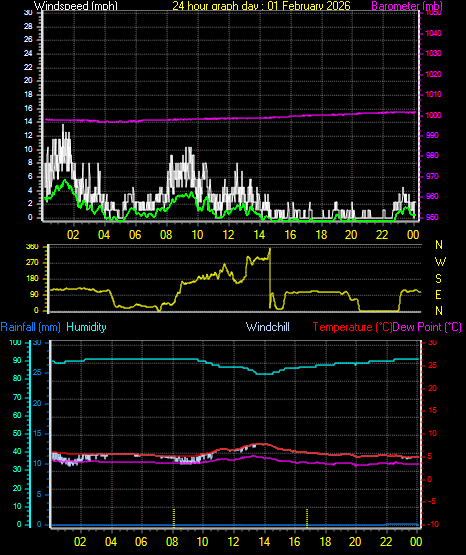The height and width of the screenshot is (555, 466).
Task: Click the "Barometer (mb)" axis title
Action: (407, 6)
